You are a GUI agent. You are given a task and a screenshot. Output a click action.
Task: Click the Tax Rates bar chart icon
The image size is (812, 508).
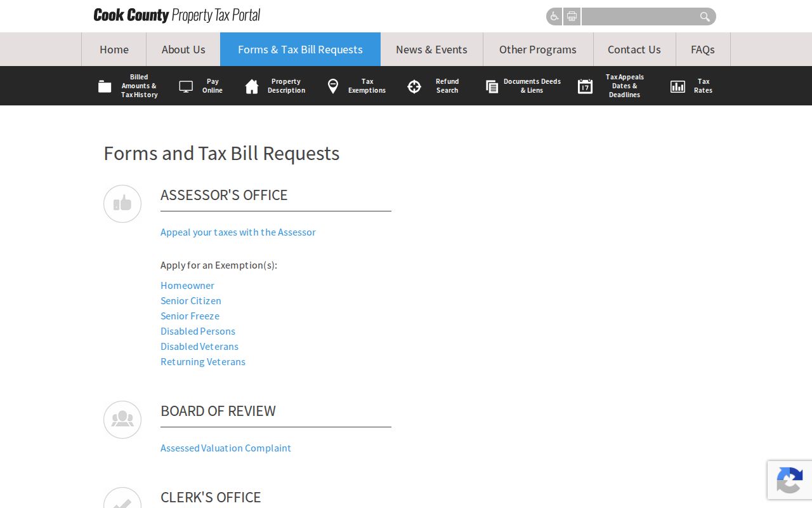click(678, 86)
